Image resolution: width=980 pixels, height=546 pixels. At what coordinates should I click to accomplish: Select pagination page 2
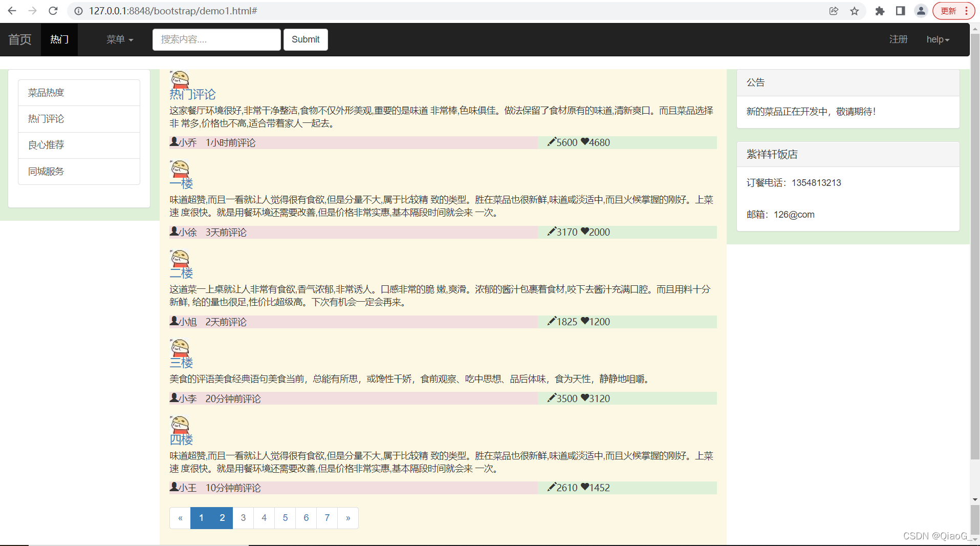pos(222,518)
